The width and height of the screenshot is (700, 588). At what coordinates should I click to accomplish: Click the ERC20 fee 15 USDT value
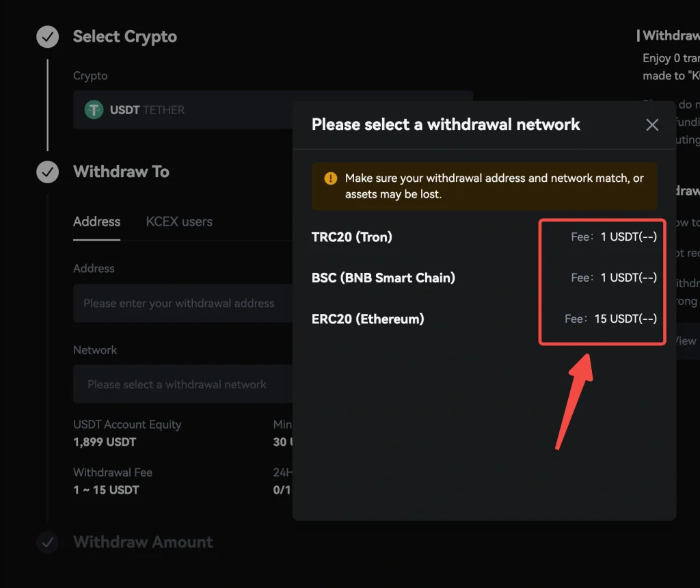click(x=625, y=319)
